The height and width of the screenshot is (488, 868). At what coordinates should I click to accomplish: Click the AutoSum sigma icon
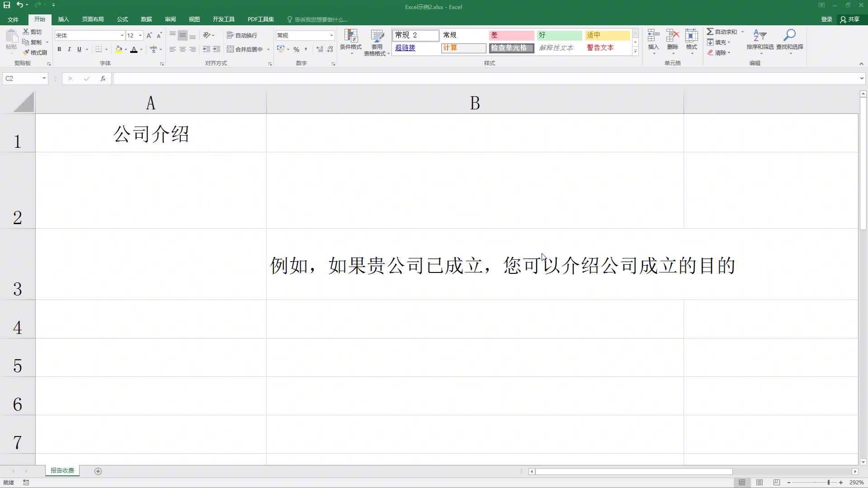click(710, 32)
